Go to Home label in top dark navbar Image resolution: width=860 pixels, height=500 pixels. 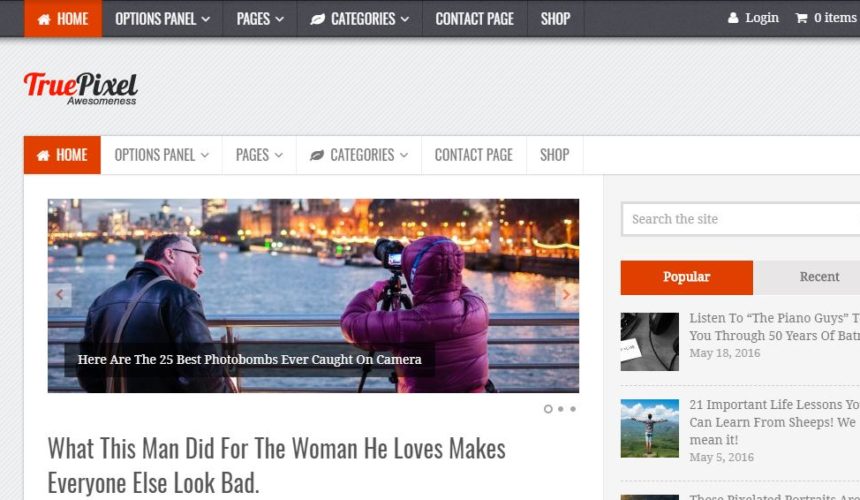(x=72, y=19)
